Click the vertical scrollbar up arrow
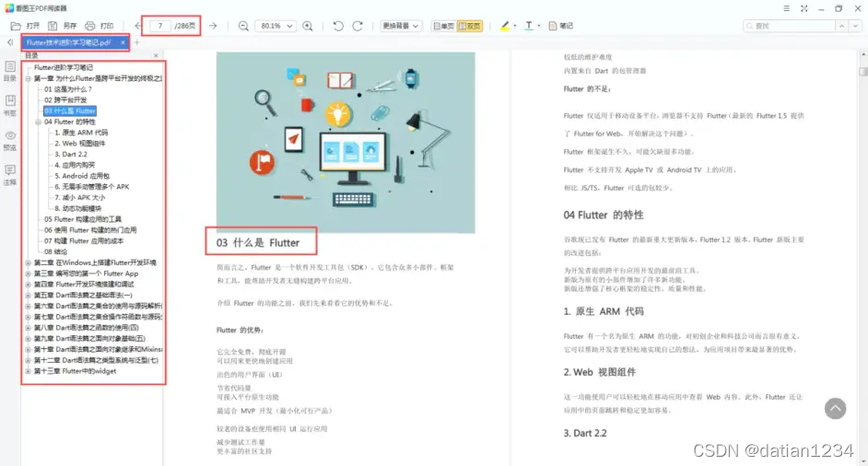868x466 pixels. [863, 54]
